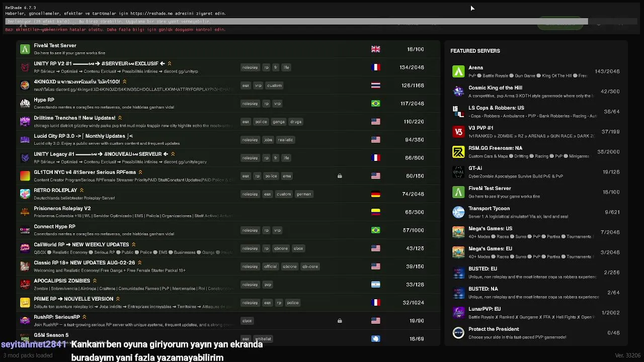
Task: Click the 'Ver. 33206' version label
Action: (x=628, y=355)
